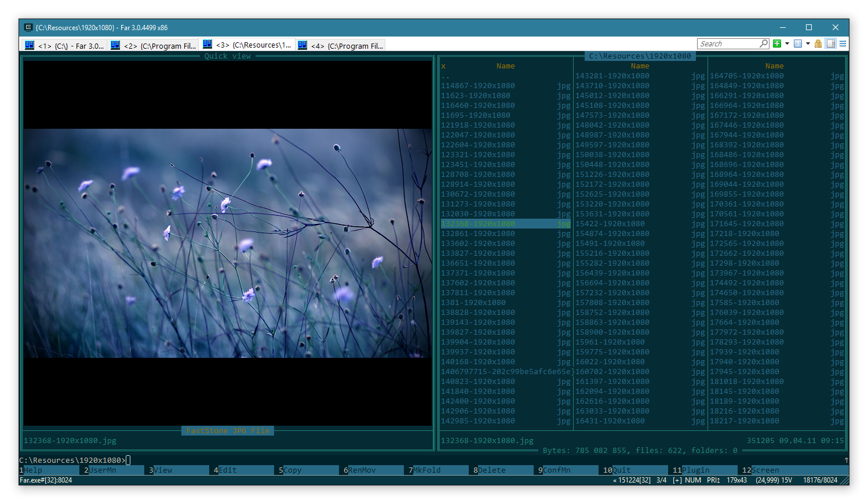868x504 pixels.
Task: Click the 11 Plugin function key
Action: pos(695,470)
